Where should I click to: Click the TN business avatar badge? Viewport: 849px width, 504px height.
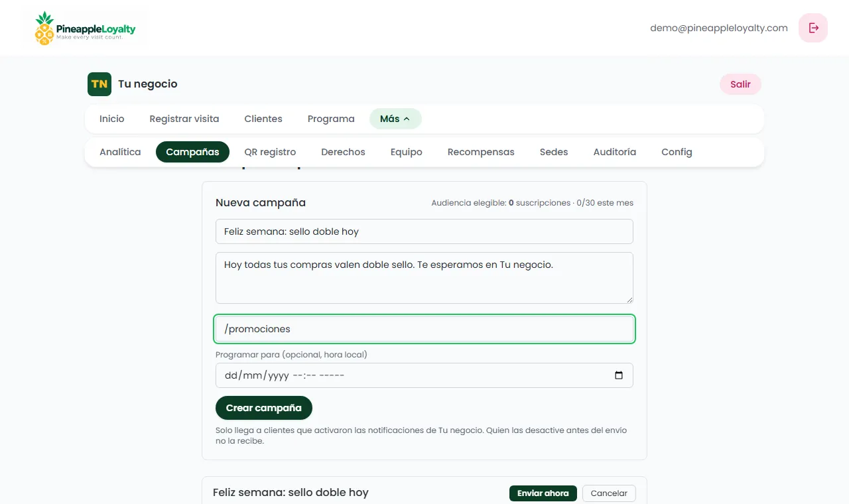click(99, 84)
